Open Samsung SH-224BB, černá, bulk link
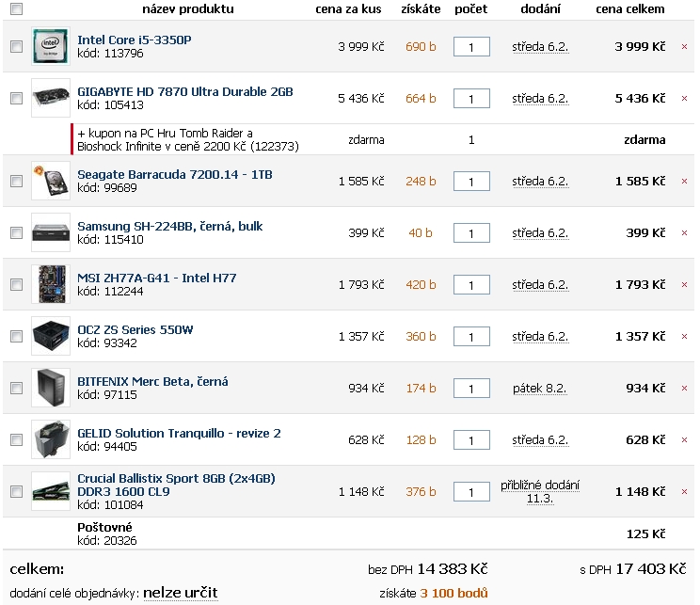Screen dimensions: 700x605 pos(169,227)
